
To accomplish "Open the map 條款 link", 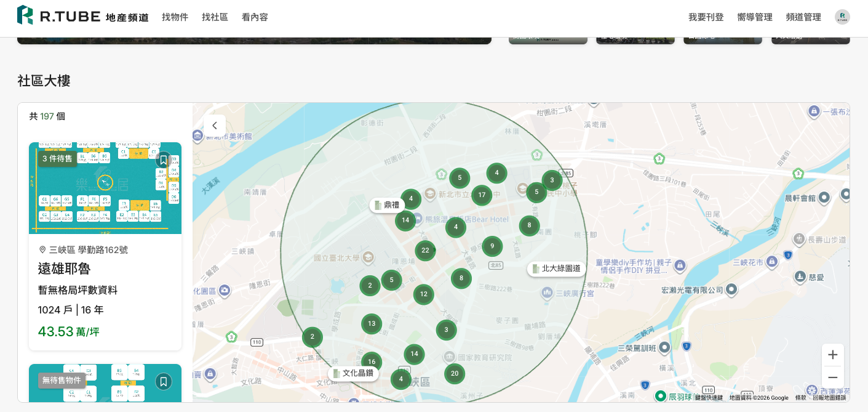I will click(x=800, y=398).
